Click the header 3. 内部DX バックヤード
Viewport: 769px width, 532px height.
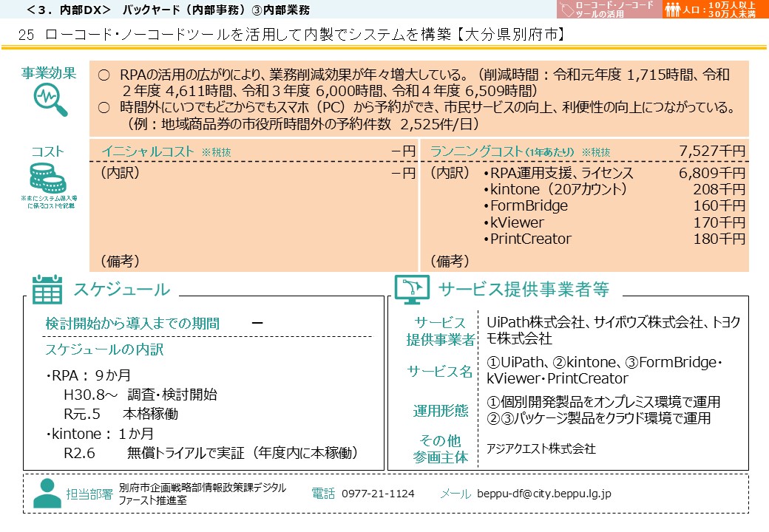point(169,10)
